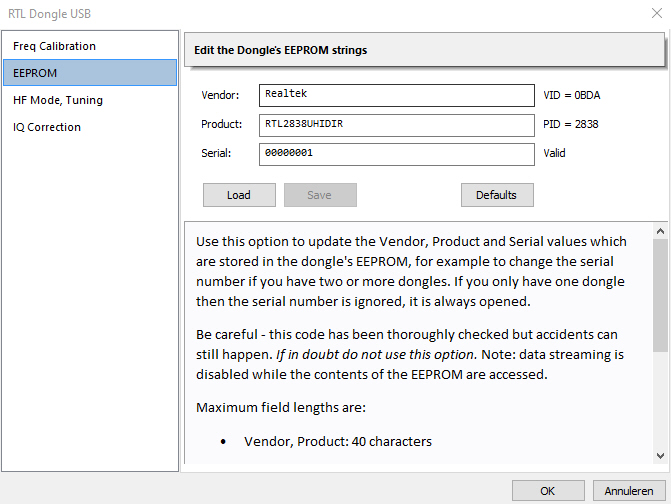The image size is (671, 504).
Task: Open HF Mode, Tuning settings
Action: (90, 100)
